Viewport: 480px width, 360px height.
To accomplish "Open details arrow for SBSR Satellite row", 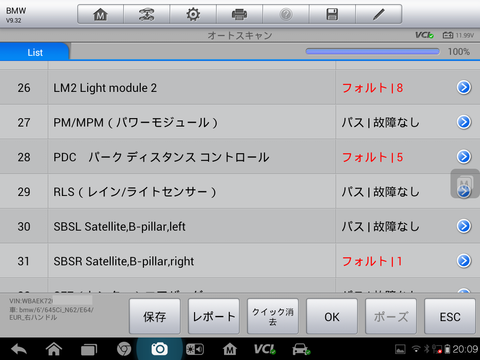I will point(464,261).
